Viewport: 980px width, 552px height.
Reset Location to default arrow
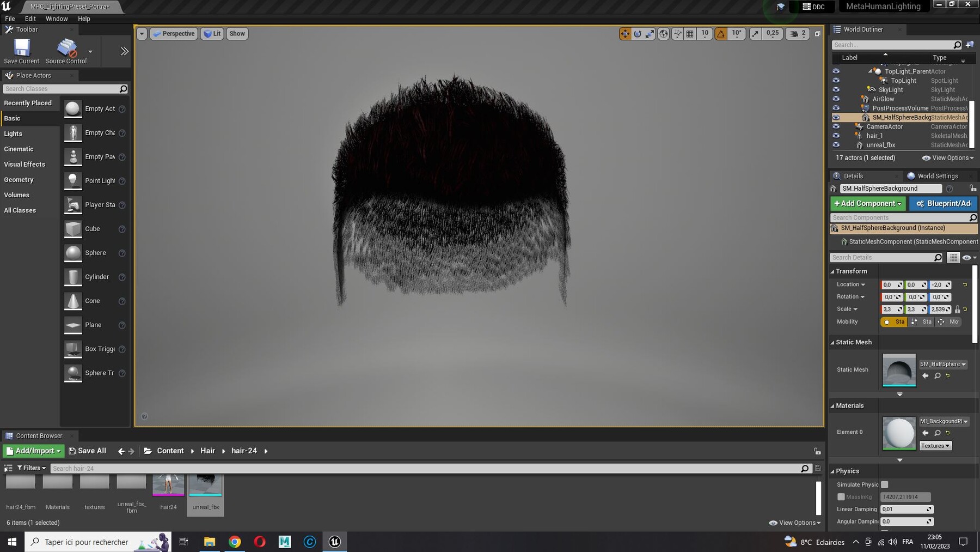pos(965,285)
